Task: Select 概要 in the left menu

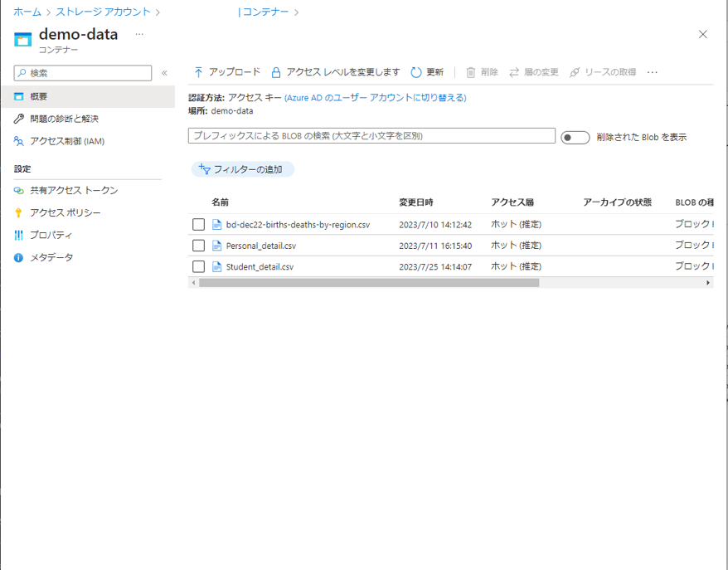Action: click(x=39, y=97)
